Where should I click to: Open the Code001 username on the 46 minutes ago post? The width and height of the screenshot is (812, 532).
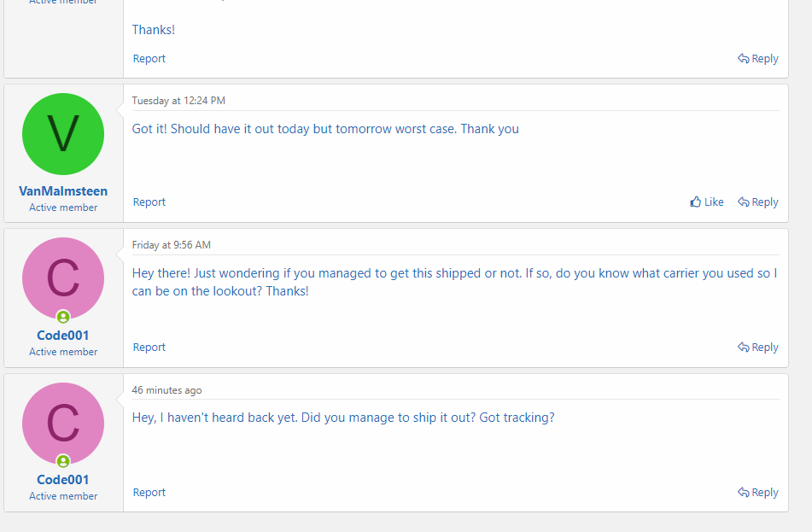(x=63, y=480)
